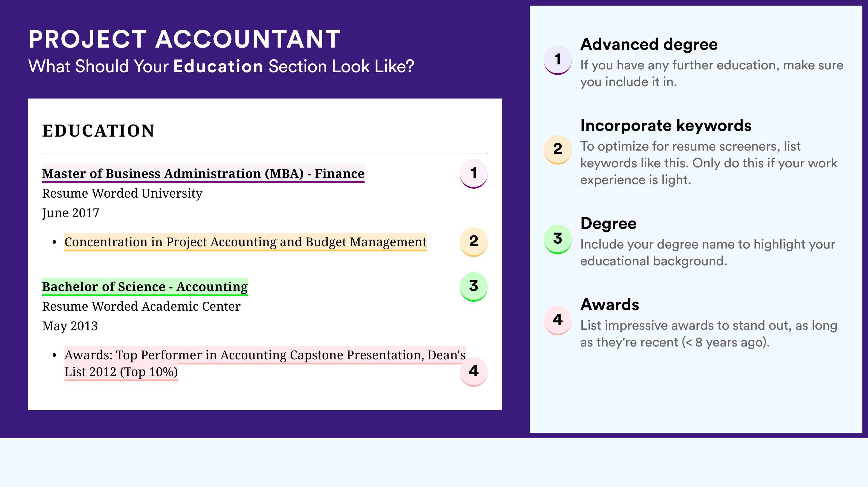This screenshot has width=868, height=487.
Task: Click 'Include your degree name' description
Action: coord(708,252)
